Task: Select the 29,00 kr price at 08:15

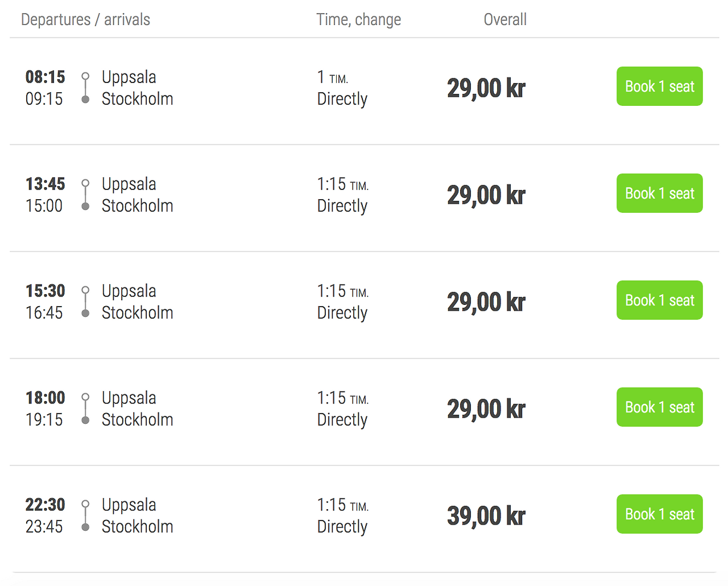Action: (486, 88)
